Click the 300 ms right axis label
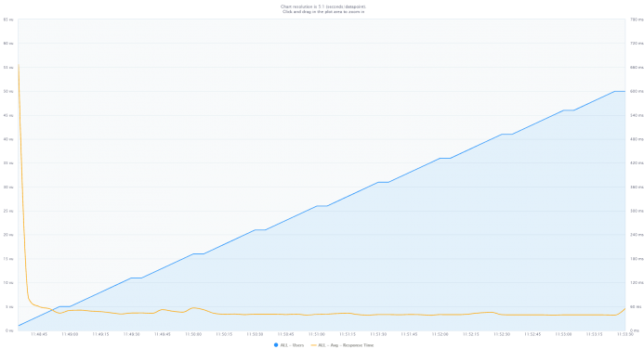644x362 pixels. [x=637, y=211]
